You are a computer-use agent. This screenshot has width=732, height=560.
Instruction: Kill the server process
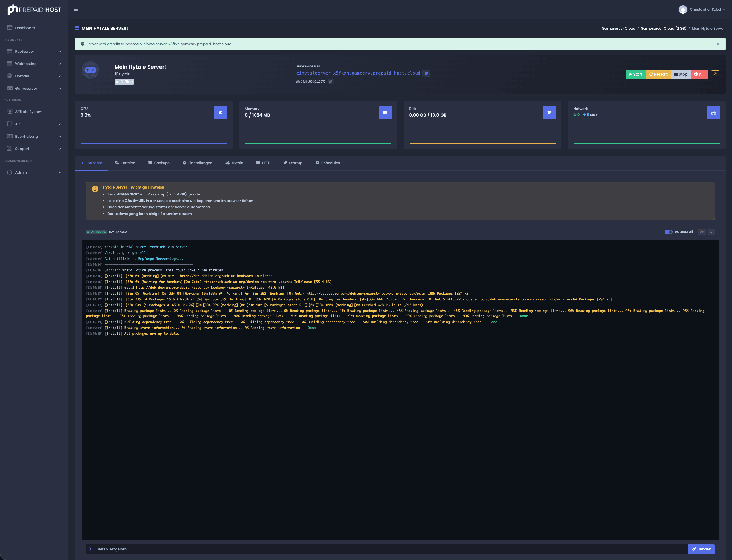tap(699, 74)
